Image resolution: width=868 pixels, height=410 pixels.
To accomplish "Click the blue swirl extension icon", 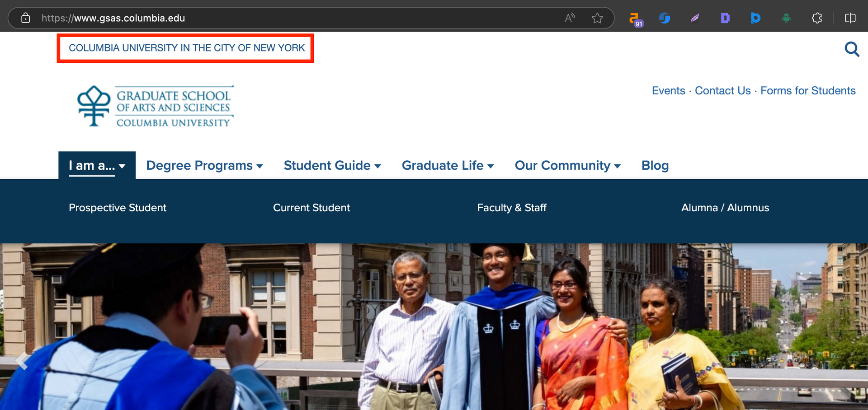I will (x=664, y=18).
